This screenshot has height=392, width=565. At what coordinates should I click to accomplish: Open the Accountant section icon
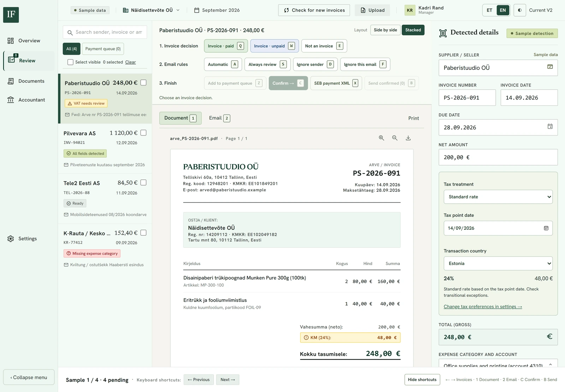[x=11, y=100]
